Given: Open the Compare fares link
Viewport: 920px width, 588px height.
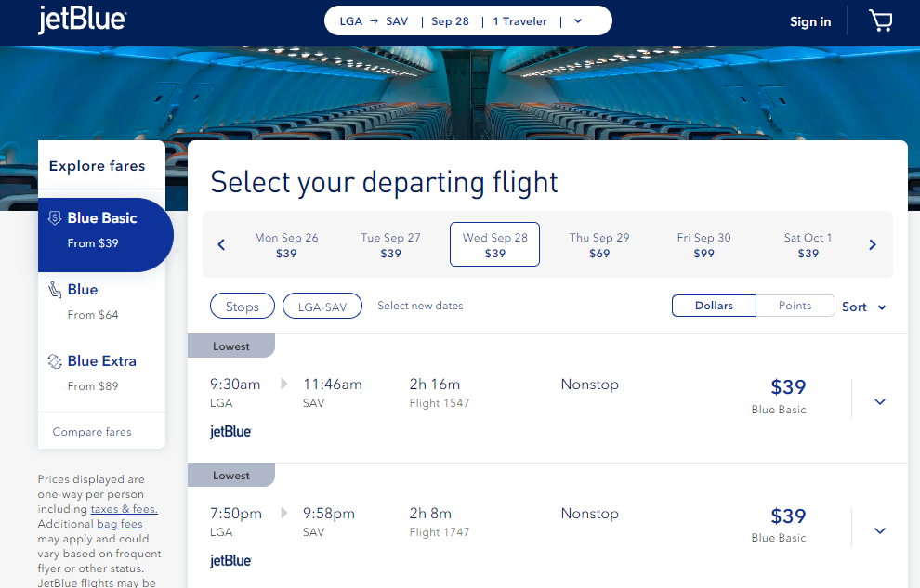Looking at the screenshot, I should [x=92, y=431].
